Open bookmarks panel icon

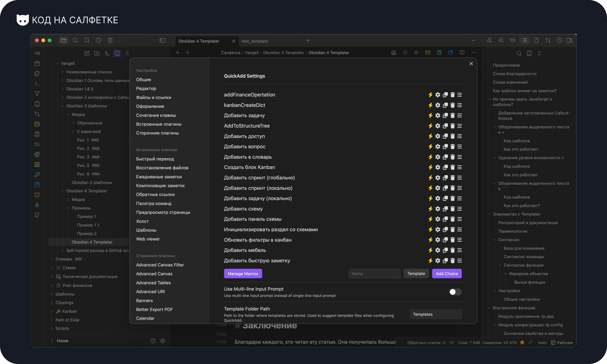[x=87, y=40]
